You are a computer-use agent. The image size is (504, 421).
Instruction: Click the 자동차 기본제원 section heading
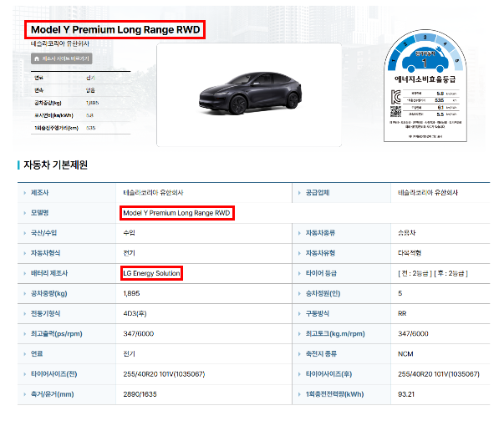55,165
